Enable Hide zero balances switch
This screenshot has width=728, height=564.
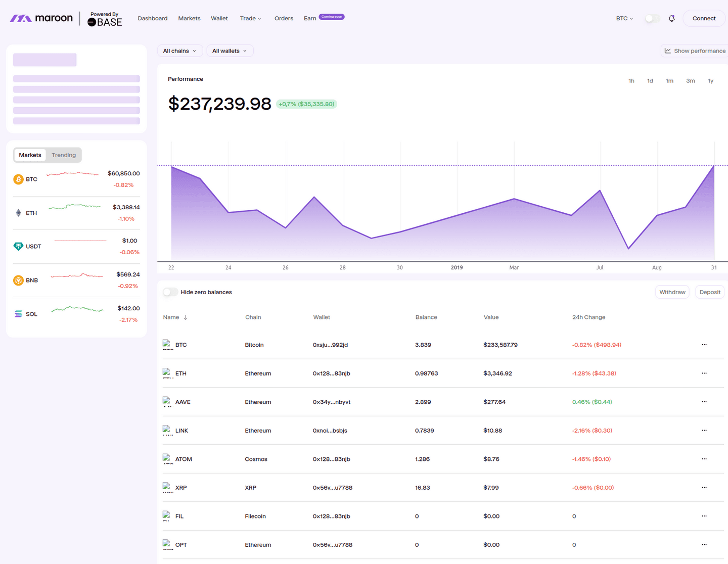point(170,292)
